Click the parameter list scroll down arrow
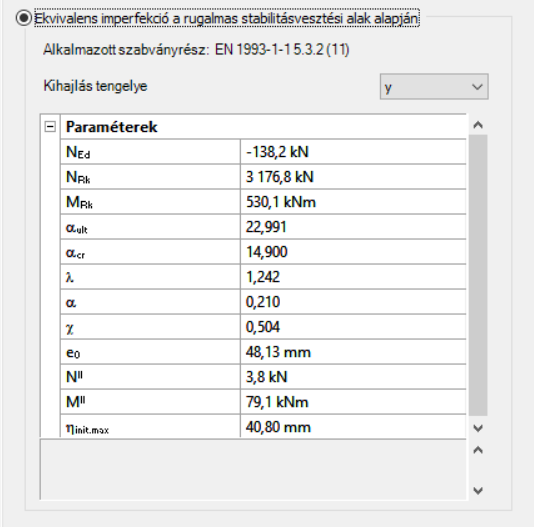The image size is (534, 527). click(x=478, y=428)
